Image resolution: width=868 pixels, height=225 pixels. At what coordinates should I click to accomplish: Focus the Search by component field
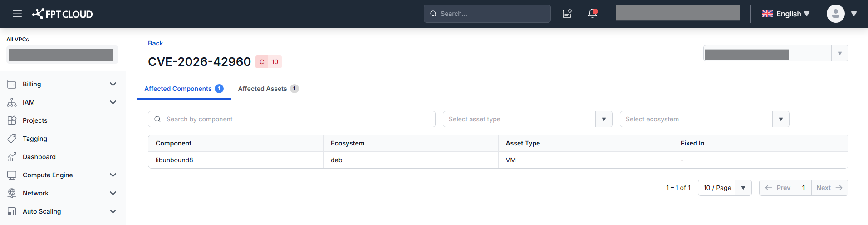coord(292,119)
